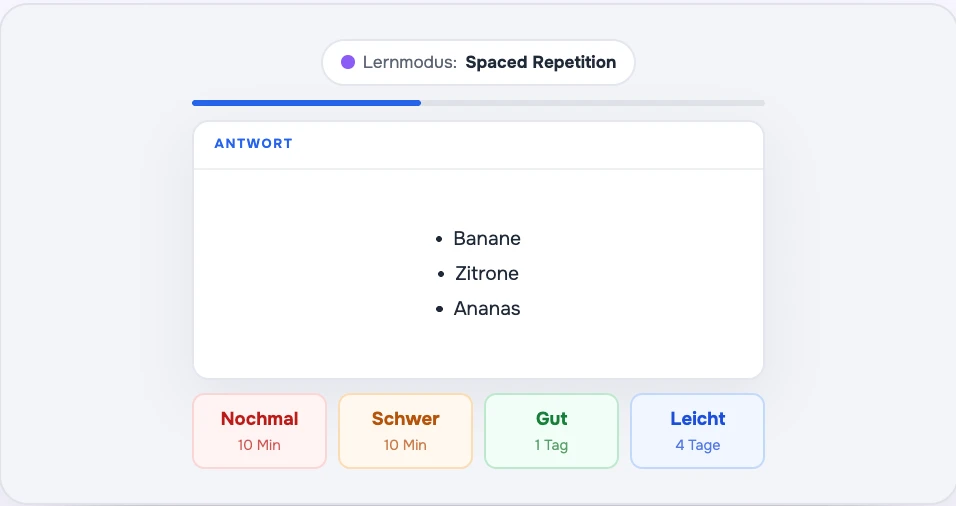This screenshot has width=956, height=506.
Task: Click the 10 Min interval under Nochmal
Action: tap(259, 445)
